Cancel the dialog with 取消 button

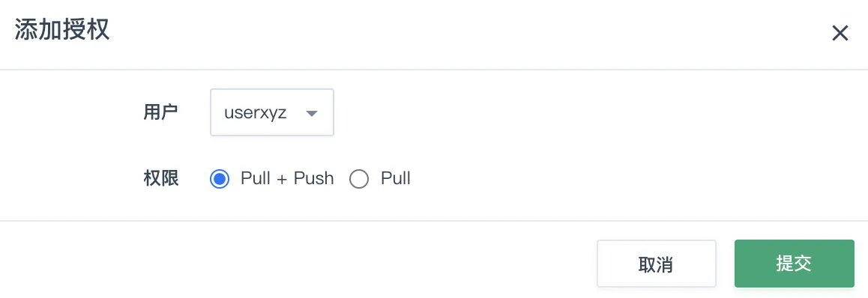656,264
